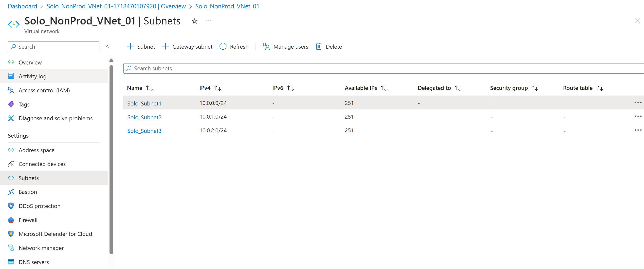This screenshot has height=269, width=644.
Task: Open Bastion settings
Action: coord(54,192)
